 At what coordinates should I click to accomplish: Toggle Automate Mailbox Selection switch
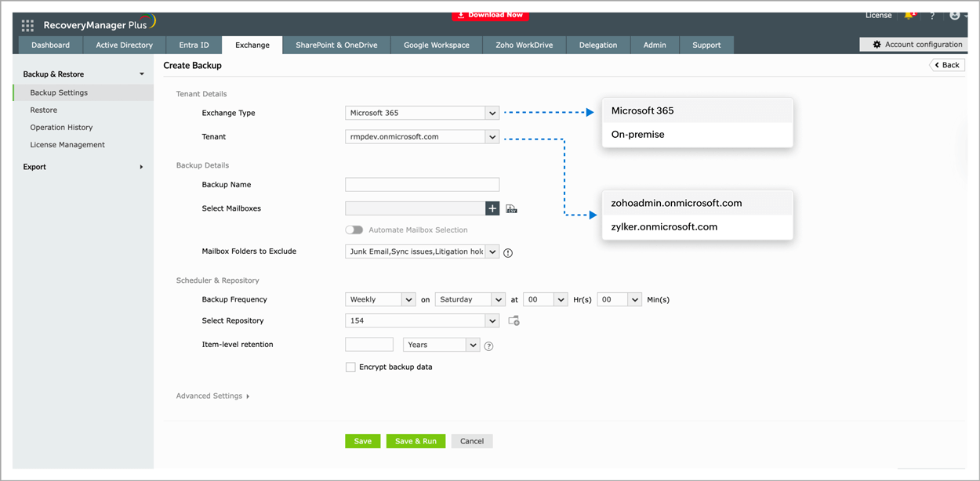(354, 230)
